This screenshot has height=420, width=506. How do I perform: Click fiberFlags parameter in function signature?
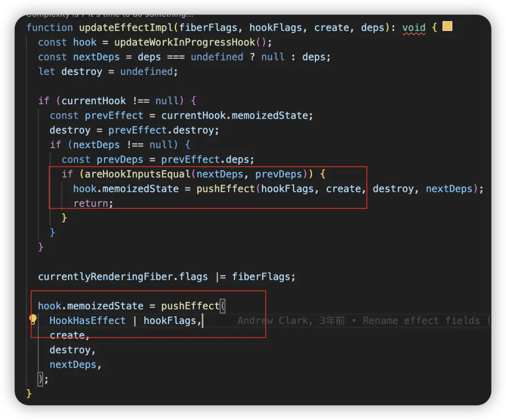[208, 28]
